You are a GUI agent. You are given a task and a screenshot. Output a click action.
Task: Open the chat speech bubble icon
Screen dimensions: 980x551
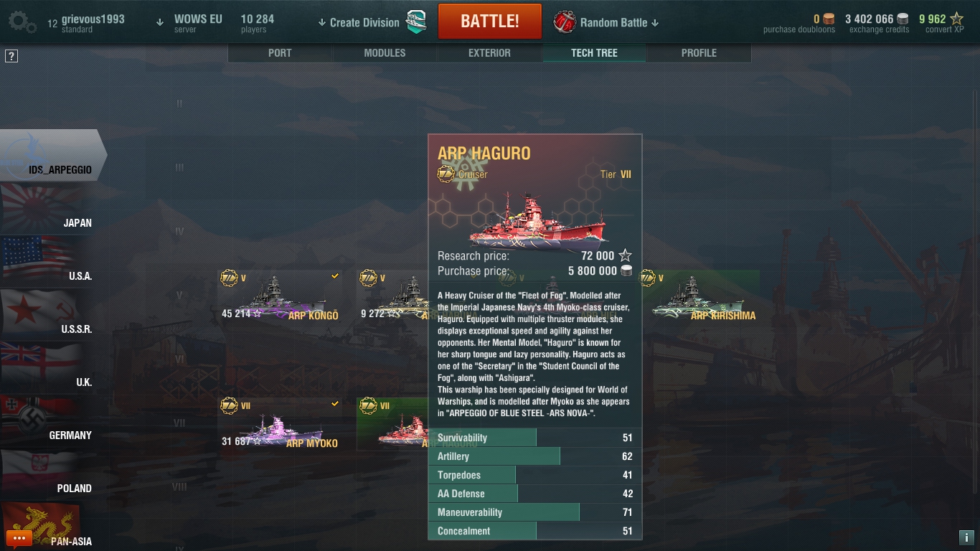point(19,538)
